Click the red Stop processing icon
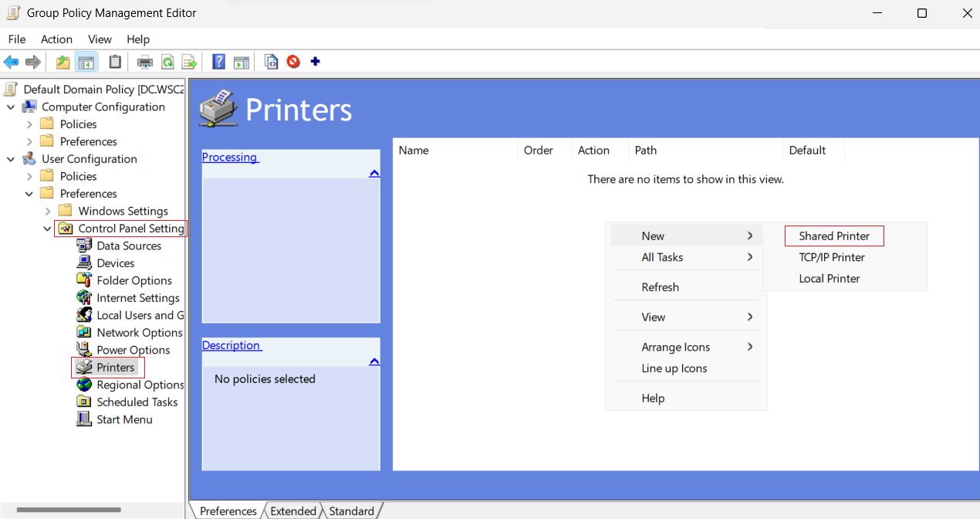The height and width of the screenshot is (519, 980). pyautogui.click(x=293, y=62)
